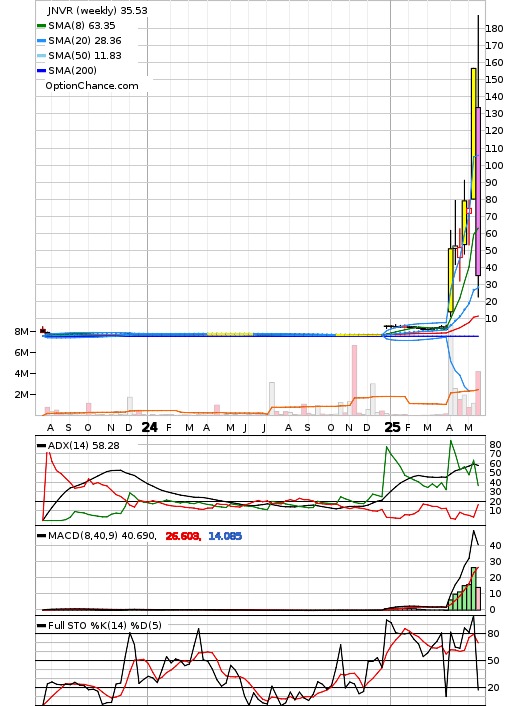Click the 25 year marker on time axis
The width and height of the screenshot is (526, 706).
(x=392, y=427)
